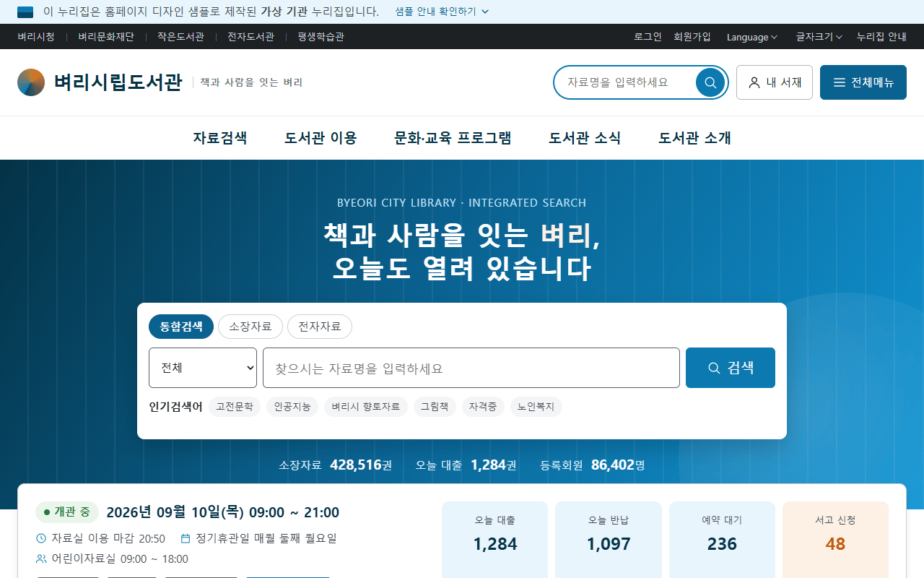Click the 찾으시는 자료명을 입력하세요 input field
Image resolution: width=924 pixels, height=578 pixels.
click(x=471, y=368)
